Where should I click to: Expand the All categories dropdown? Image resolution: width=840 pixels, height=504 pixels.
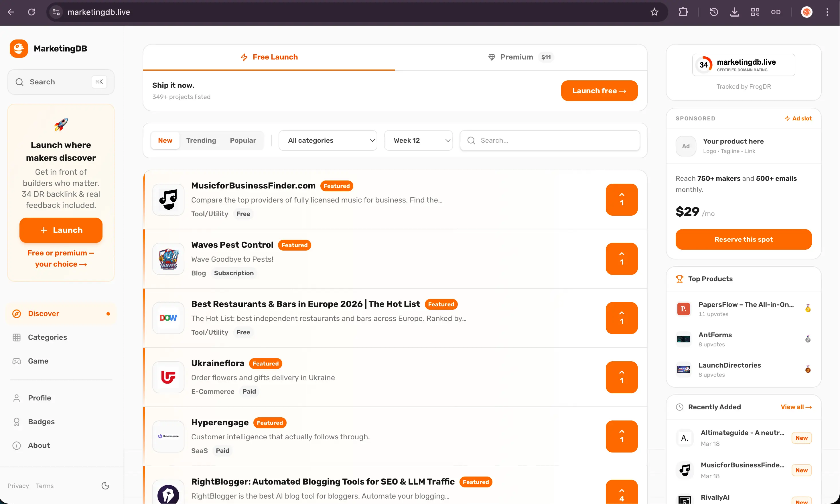coord(328,140)
